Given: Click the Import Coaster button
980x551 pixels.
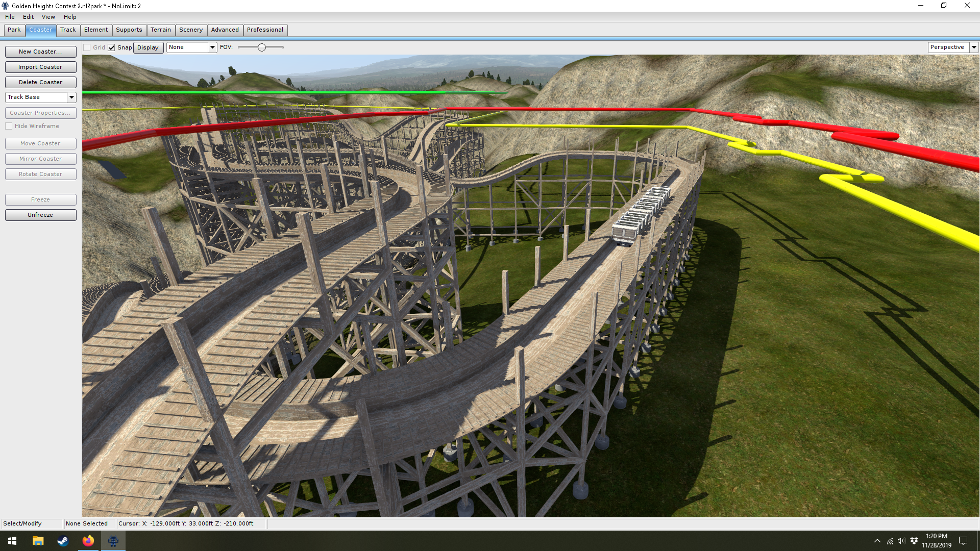Looking at the screenshot, I should tap(40, 67).
